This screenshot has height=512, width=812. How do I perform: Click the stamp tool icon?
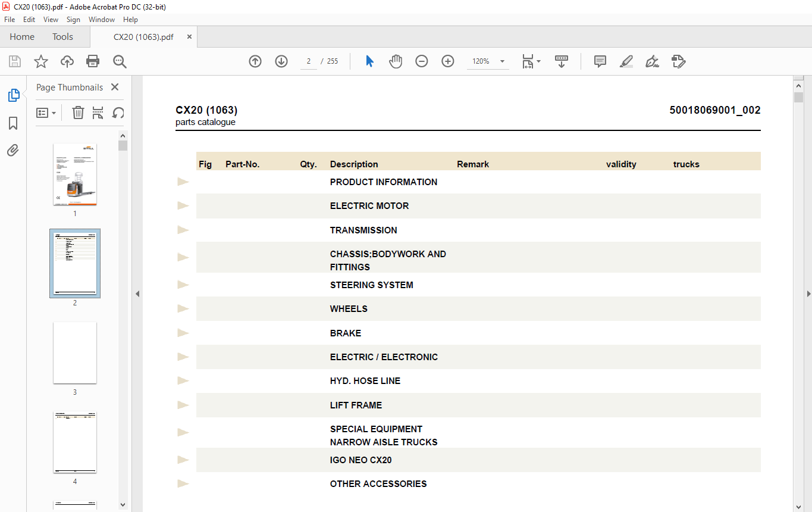point(678,61)
